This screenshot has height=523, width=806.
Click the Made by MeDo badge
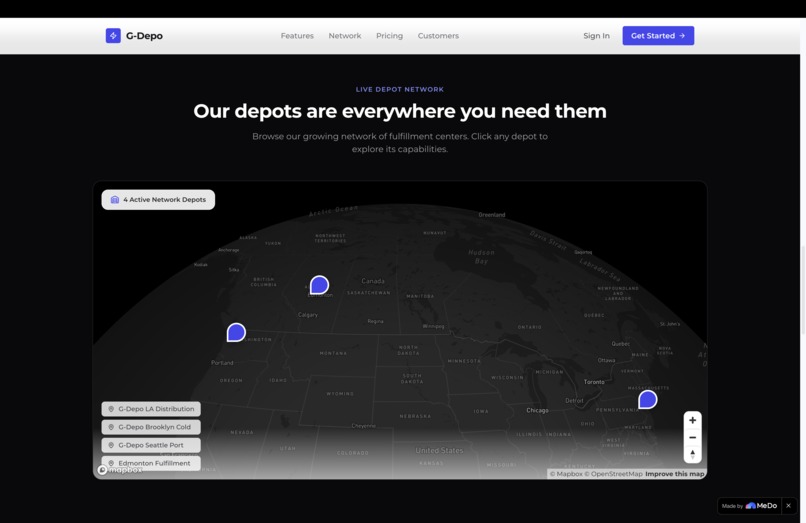click(749, 506)
